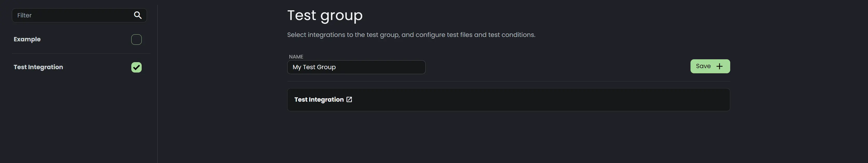Select Test Integration in the sidebar list
Image resolution: width=868 pixels, height=163 pixels.
click(38, 67)
